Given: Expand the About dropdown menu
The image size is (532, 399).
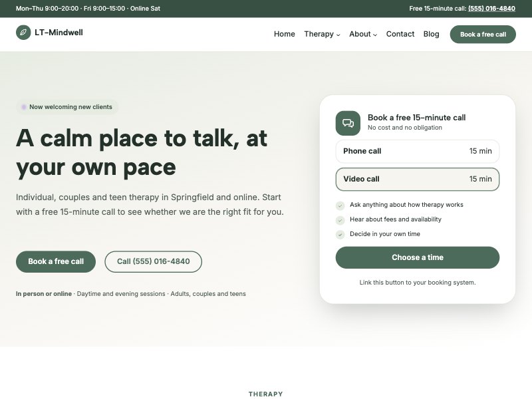Looking at the screenshot, I should (x=363, y=35).
